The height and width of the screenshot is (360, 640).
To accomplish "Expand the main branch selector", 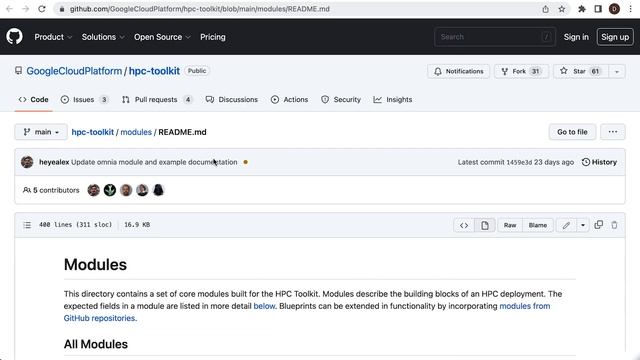I will click(41, 132).
